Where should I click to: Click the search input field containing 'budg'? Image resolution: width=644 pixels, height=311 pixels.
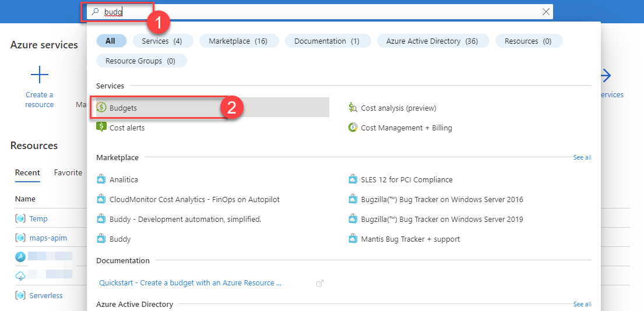point(319,12)
